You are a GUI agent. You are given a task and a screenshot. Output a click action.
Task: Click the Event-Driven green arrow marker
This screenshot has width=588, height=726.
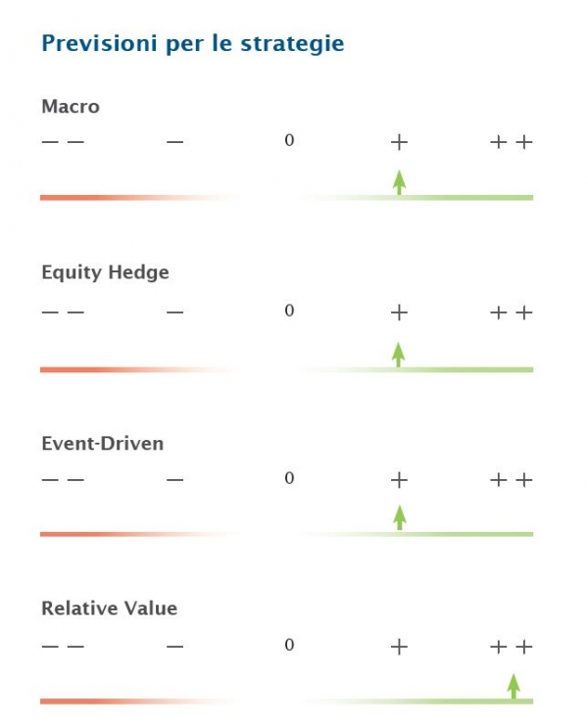pyautogui.click(x=400, y=517)
